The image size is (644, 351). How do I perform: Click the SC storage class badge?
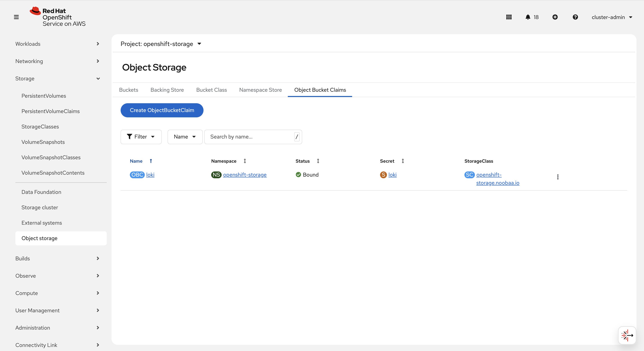click(470, 175)
